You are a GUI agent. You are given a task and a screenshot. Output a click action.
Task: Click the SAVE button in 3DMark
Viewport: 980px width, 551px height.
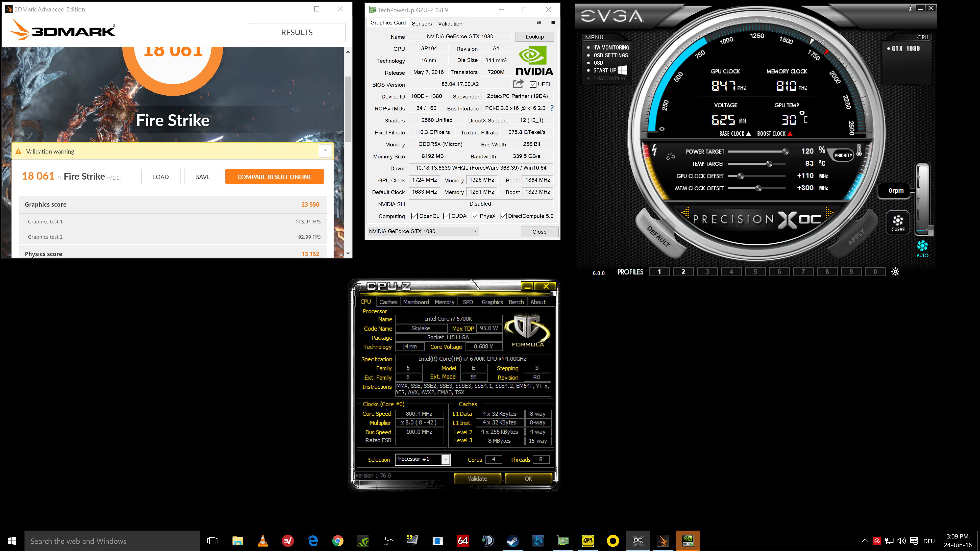(x=203, y=177)
